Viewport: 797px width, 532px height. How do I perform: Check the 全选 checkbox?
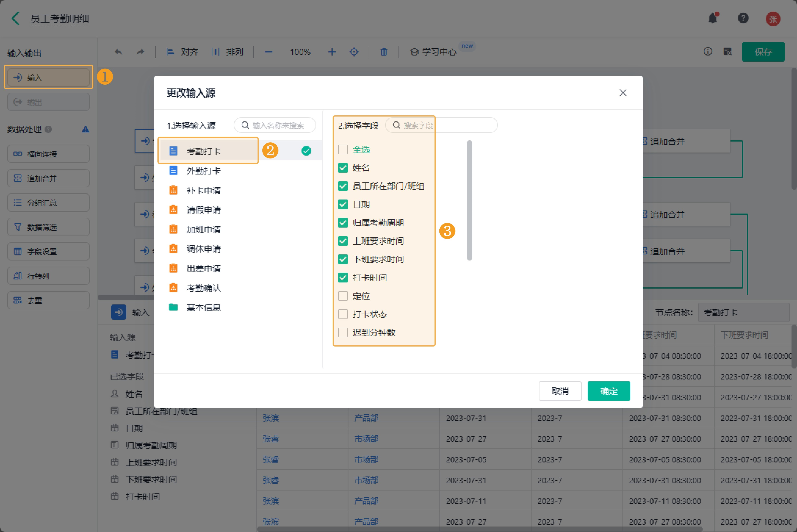tap(343, 150)
